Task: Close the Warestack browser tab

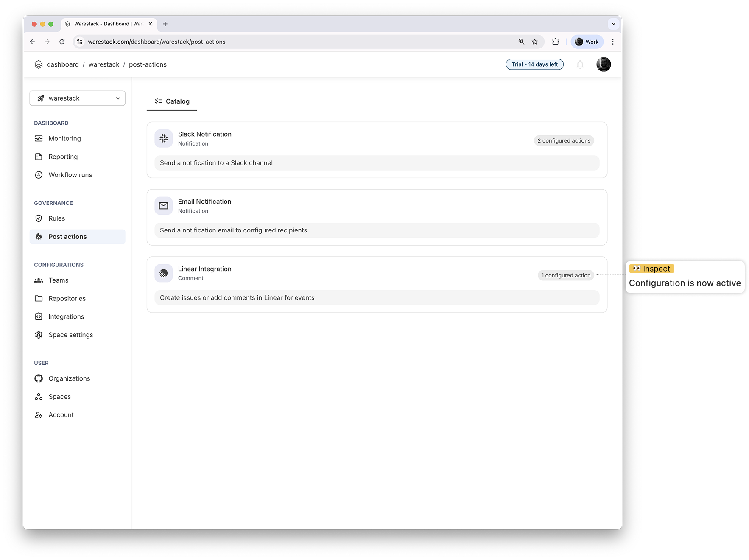Action: click(x=150, y=24)
